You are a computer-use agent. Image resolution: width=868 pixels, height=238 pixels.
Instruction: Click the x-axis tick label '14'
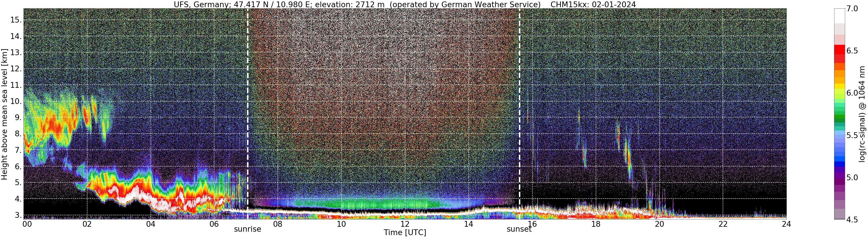click(x=468, y=224)
